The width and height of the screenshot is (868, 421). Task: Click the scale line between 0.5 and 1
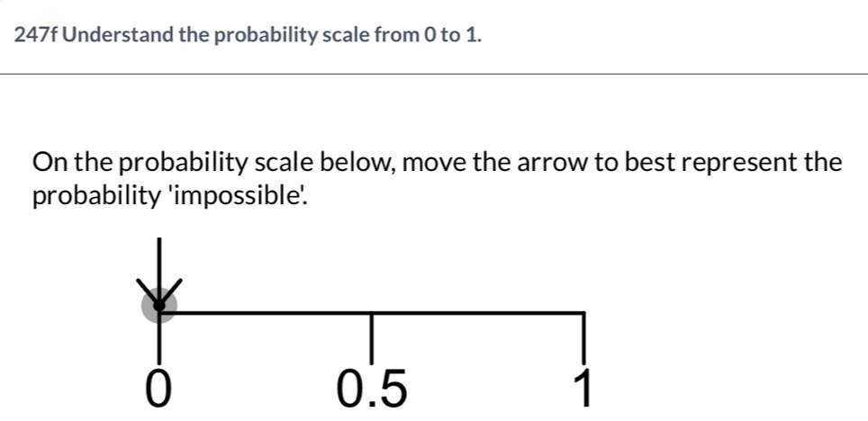pyautogui.click(x=477, y=312)
